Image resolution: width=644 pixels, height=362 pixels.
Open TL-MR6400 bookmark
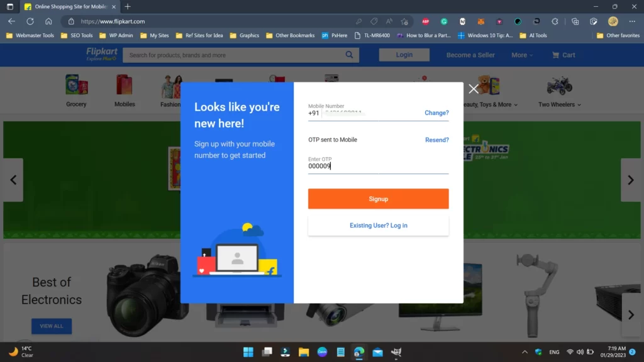click(372, 35)
